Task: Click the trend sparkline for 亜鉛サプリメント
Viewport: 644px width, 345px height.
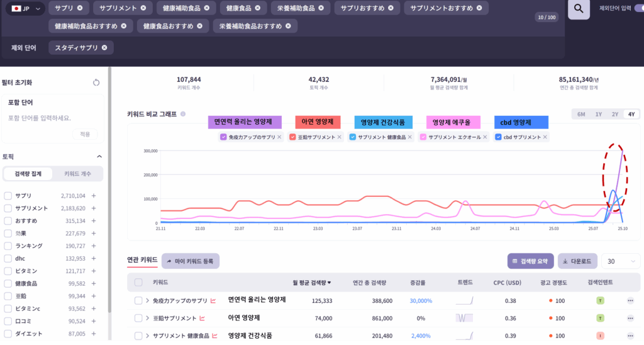Action: (x=465, y=318)
